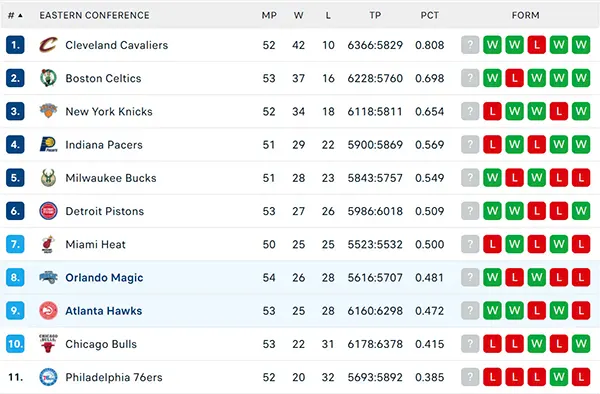Click Cleveland's red L form badge
The image size is (600, 394).
(x=536, y=45)
